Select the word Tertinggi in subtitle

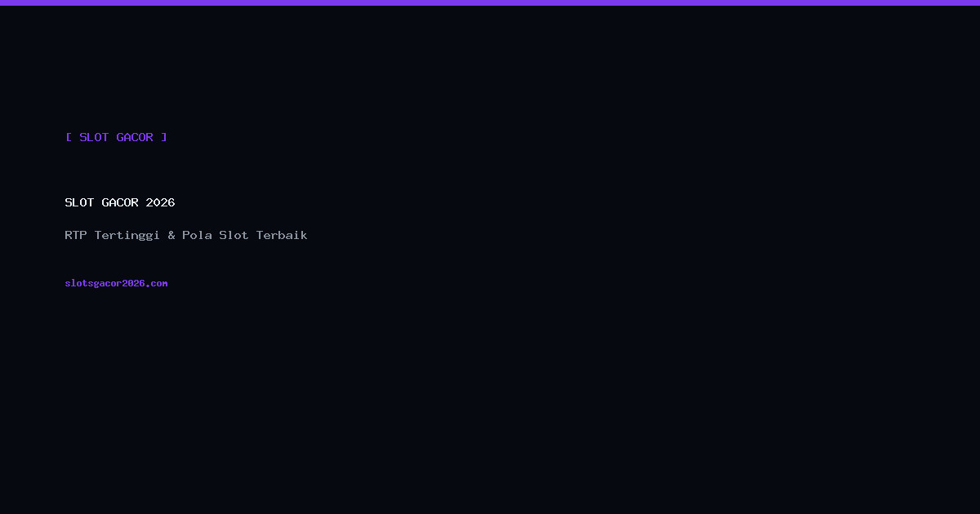tap(127, 236)
